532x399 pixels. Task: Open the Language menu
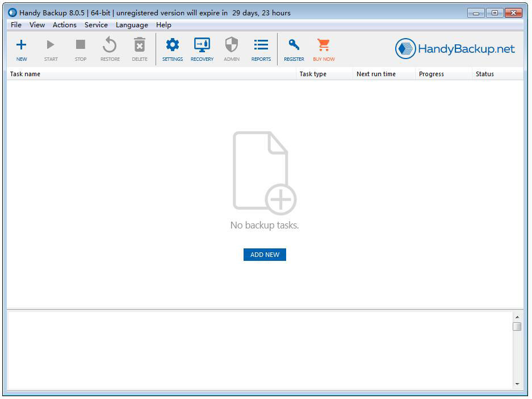tap(132, 25)
